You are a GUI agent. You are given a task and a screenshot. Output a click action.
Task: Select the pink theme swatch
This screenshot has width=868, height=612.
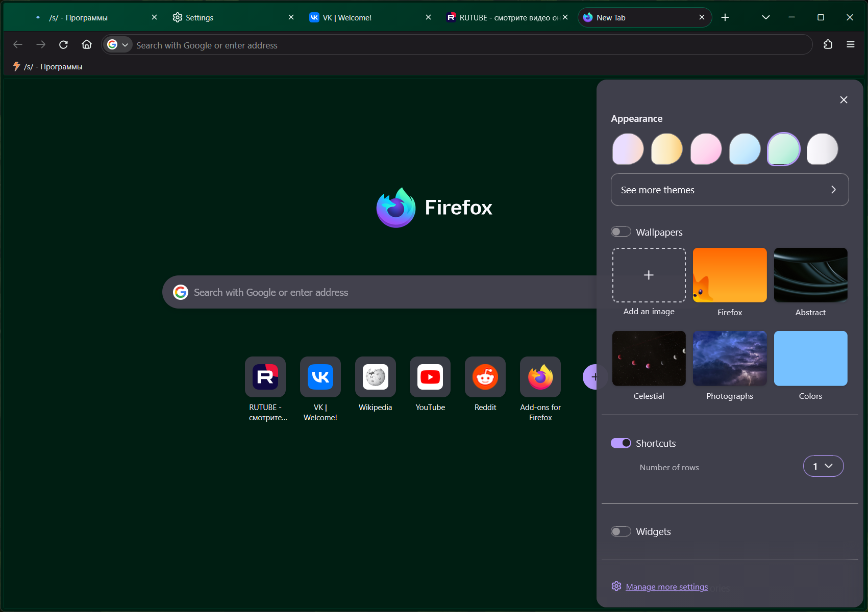[x=706, y=149]
